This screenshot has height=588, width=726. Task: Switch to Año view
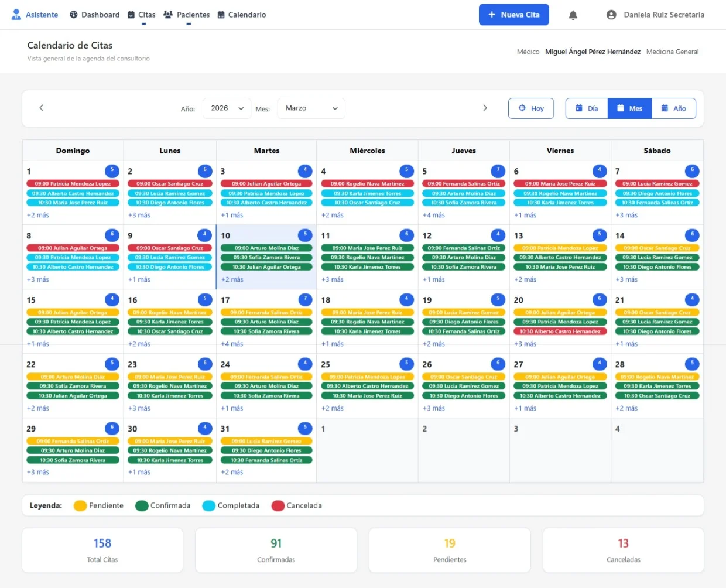[673, 108]
